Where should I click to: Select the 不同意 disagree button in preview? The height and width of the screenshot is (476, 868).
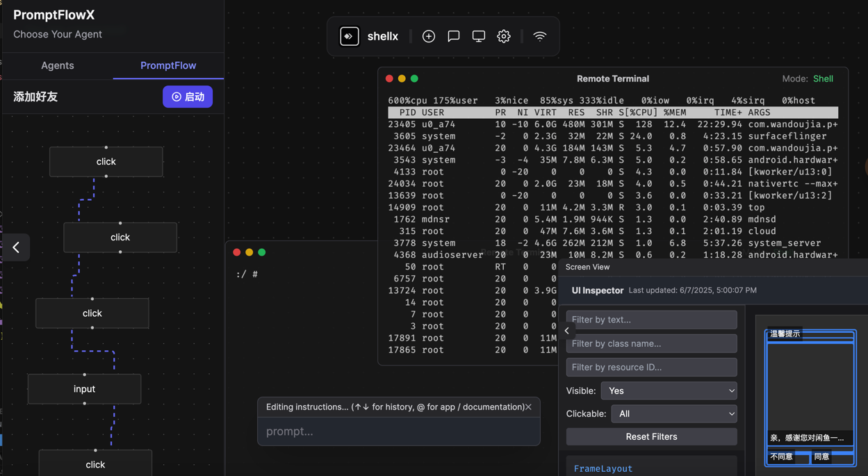coord(781,457)
